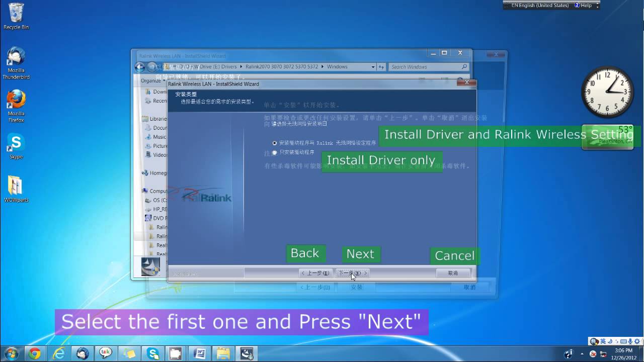
Task: Open Microsoft Word from taskbar
Action: 199,354
